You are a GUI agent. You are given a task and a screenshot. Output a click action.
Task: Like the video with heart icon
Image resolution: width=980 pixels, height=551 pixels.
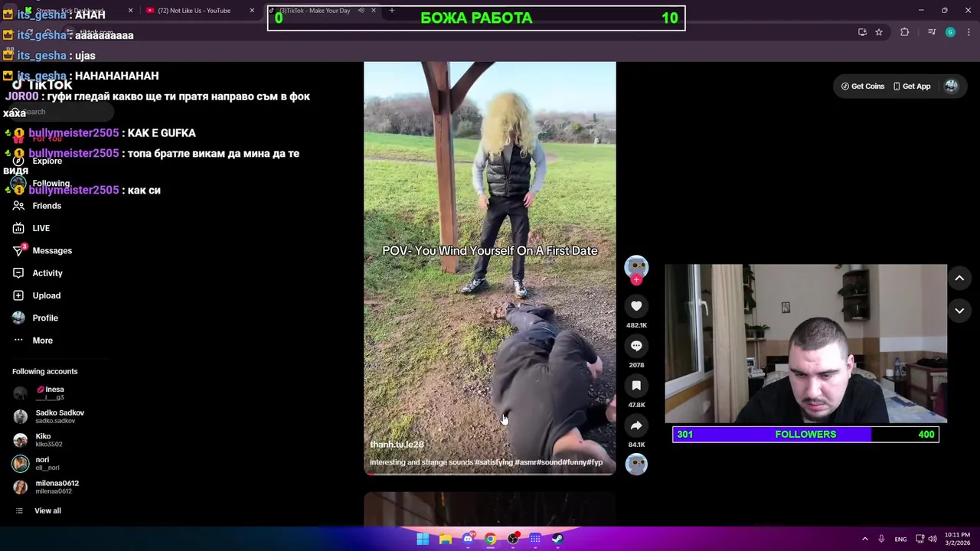(x=636, y=306)
